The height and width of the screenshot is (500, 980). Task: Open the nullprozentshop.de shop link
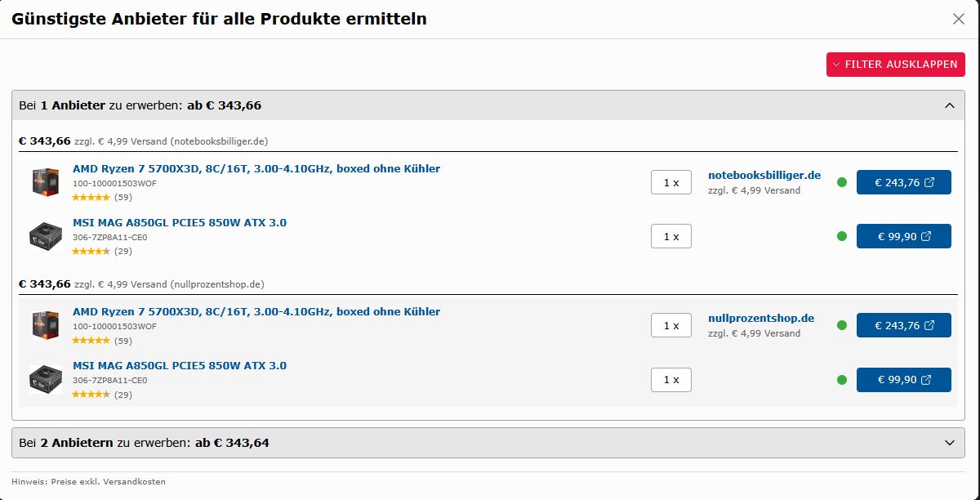[x=760, y=319]
